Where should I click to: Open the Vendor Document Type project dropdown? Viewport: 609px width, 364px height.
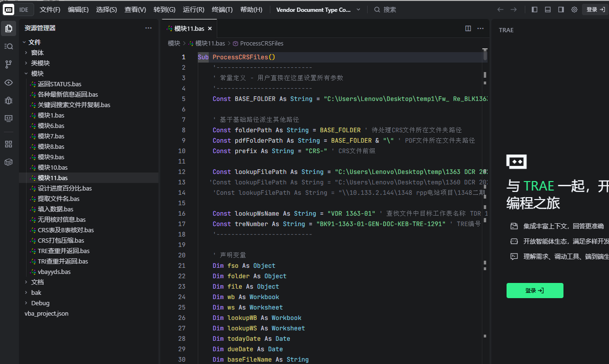point(318,9)
